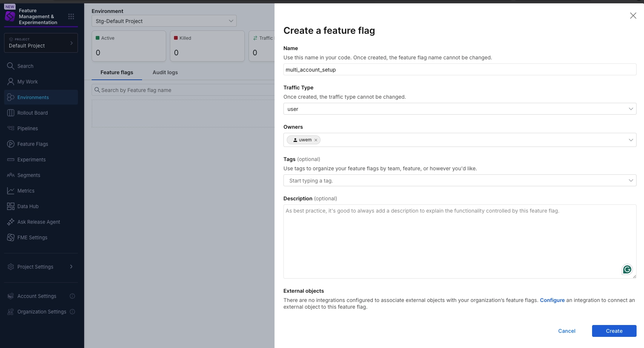Screen dimensions: 644x348
Task: Open the module switcher grid icon
Action: (x=71, y=16)
